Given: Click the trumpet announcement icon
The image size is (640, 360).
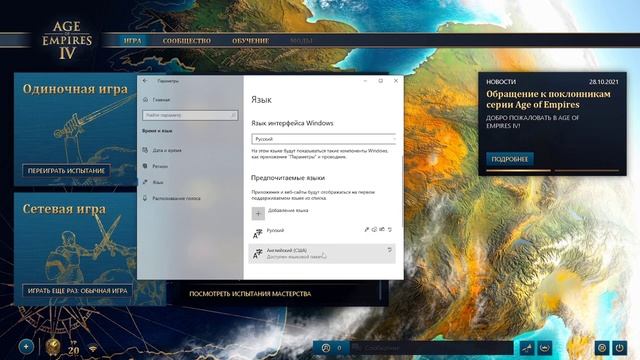Looking at the screenshot, I should click(527, 348).
